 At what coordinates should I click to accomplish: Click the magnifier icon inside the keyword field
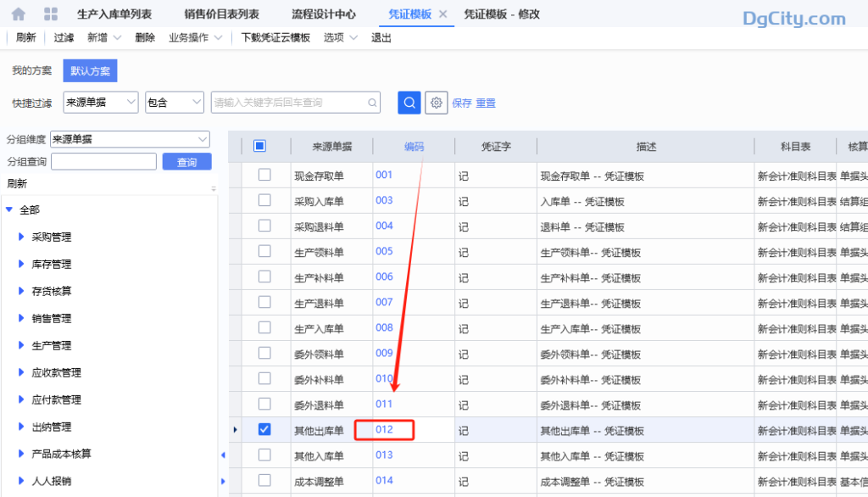(371, 102)
